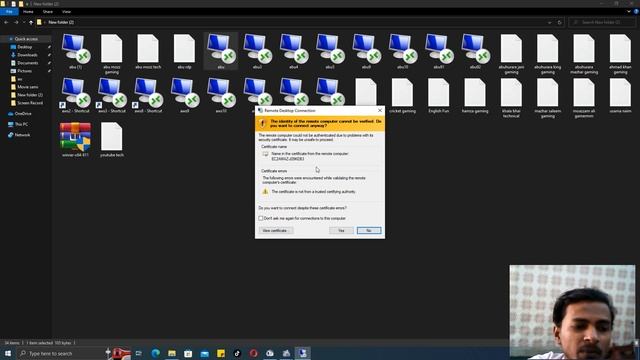Select the abu10 RDP file icon
This screenshot has width=640, height=360.
402,51
